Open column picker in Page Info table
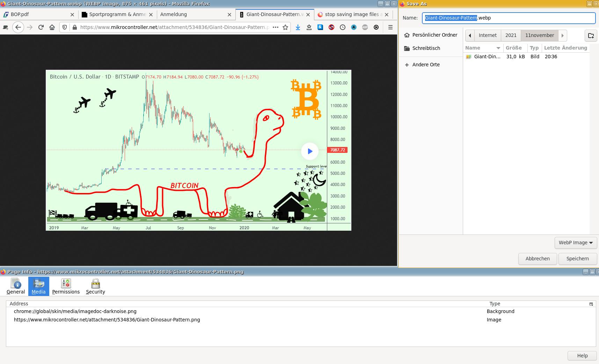The height and width of the screenshot is (364, 599). [591, 304]
